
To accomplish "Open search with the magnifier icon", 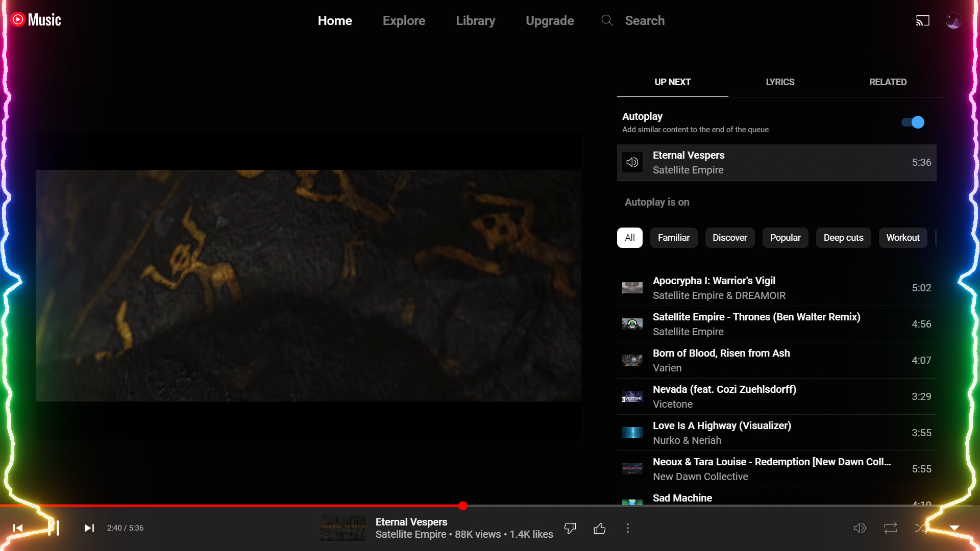I will click(607, 20).
